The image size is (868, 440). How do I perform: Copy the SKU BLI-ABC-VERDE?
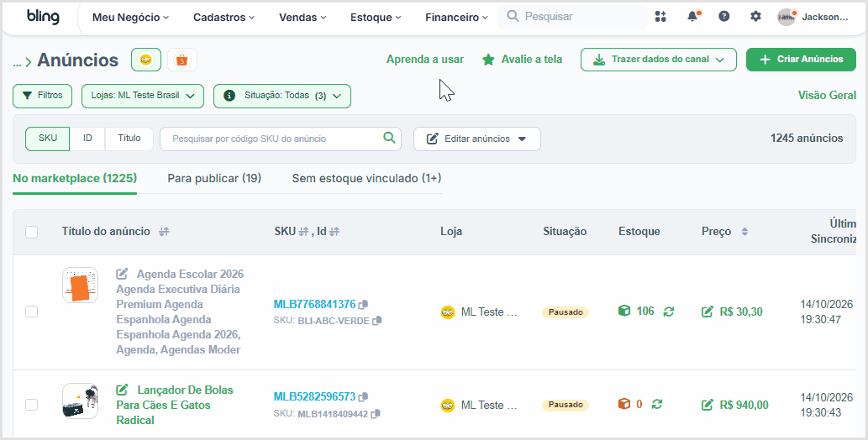coord(377,321)
